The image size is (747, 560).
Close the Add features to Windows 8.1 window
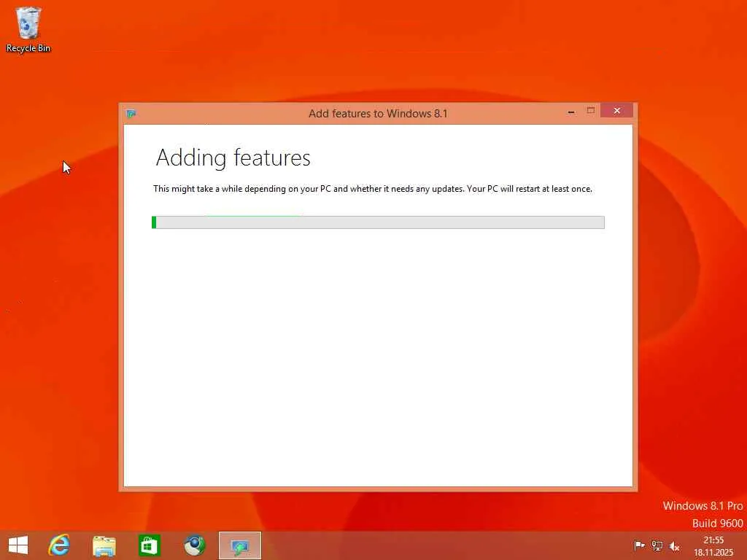coord(617,111)
